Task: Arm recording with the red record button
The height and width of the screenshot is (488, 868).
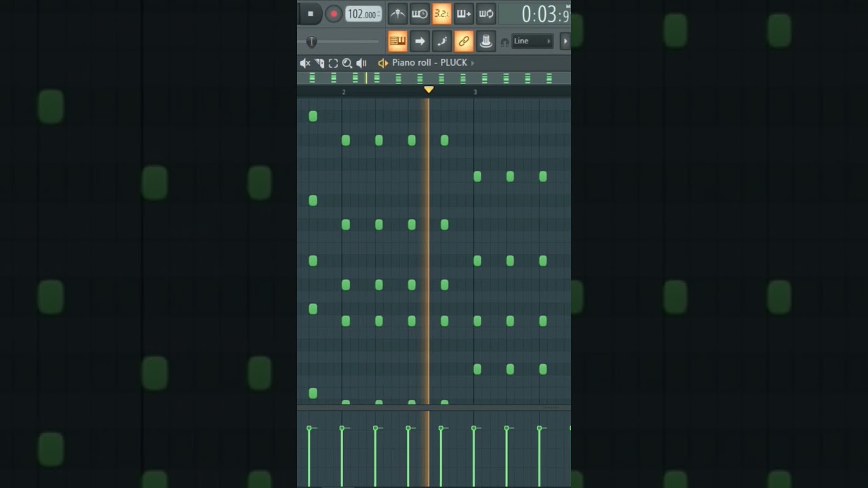Action: pyautogui.click(x=333, y=14)
